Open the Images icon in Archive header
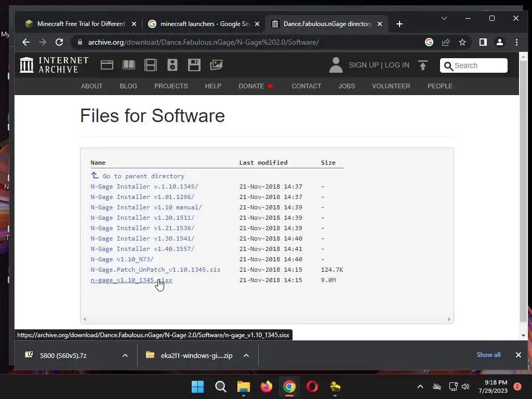The height and width of the screenshot is (399, 532). click(216, 65)
